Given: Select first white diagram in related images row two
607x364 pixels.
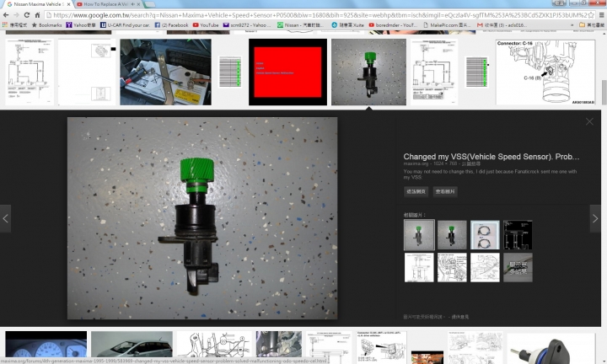Looking at the screenshot, I should click(x=419, y=268).
